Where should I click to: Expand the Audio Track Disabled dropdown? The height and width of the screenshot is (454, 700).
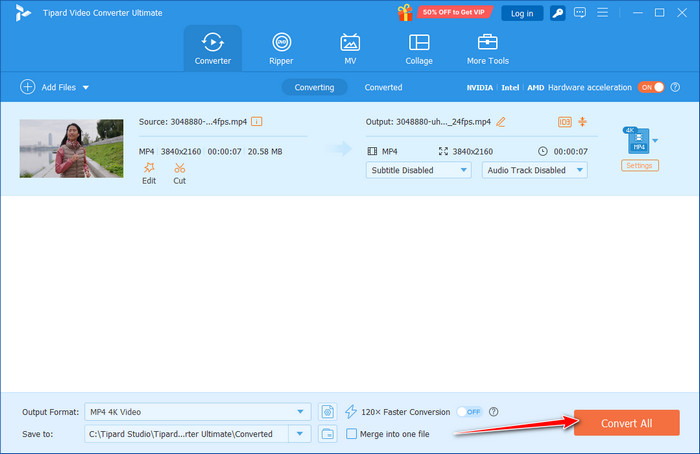click(x=534, y=170)
